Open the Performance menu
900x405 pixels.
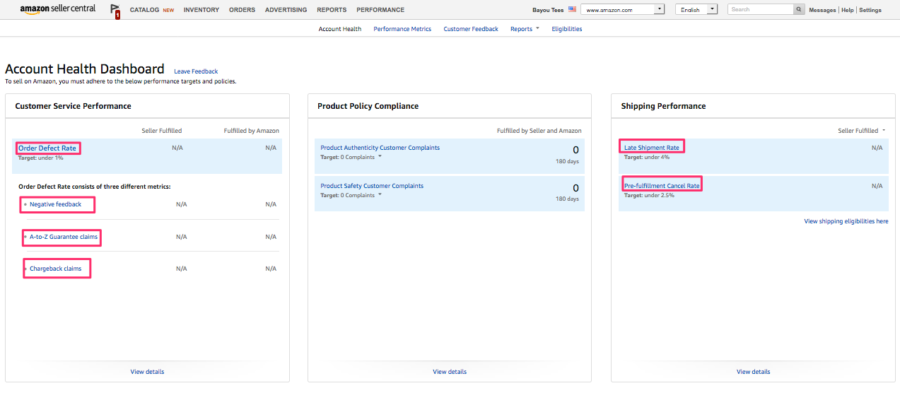[x=380, y=10]
